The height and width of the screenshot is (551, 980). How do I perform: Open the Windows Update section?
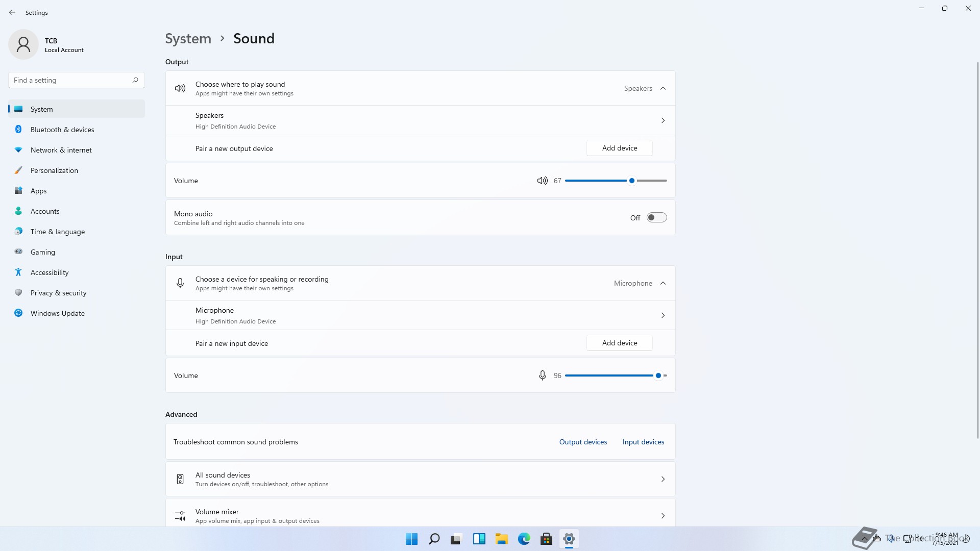click(57, 313)
